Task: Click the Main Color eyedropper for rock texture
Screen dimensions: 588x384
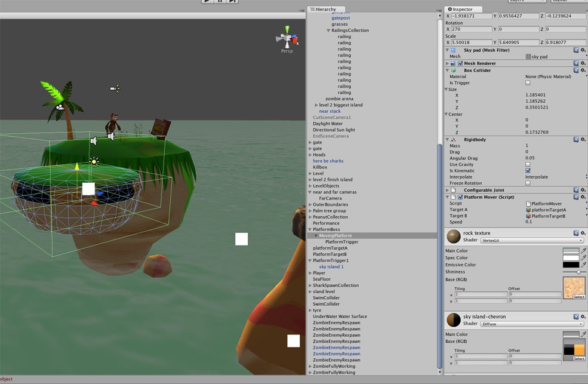Action: tap(583, 251)
